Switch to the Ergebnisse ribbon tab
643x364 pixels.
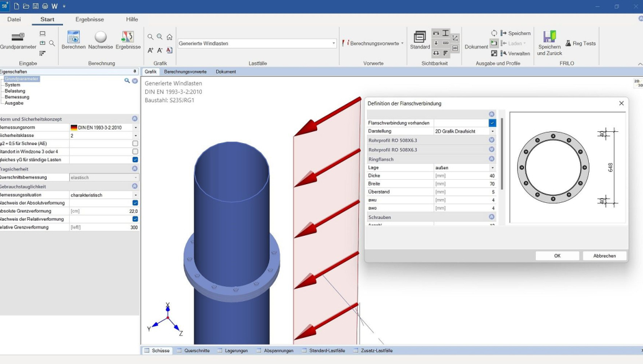click(90, 19)
